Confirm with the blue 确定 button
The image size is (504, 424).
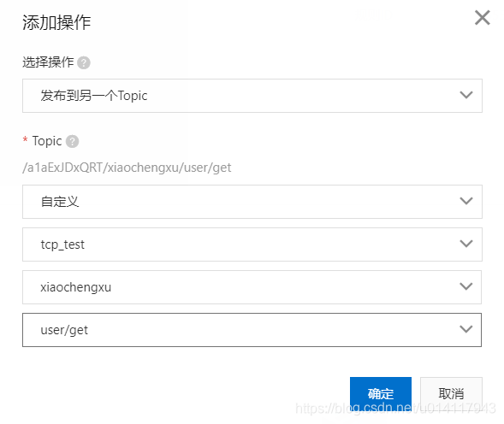(x=381, y=394)
